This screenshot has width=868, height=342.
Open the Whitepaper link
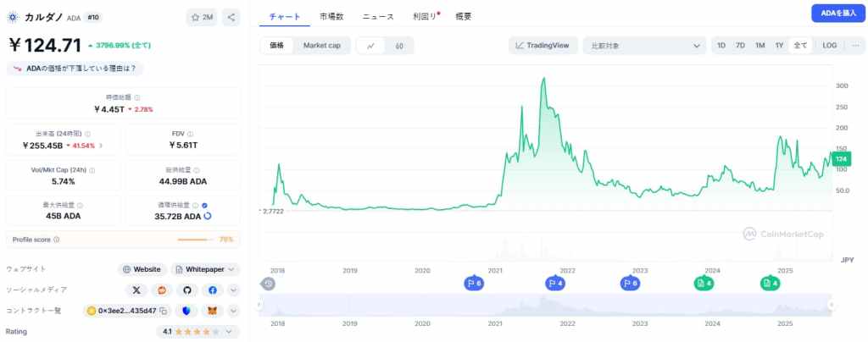click(205, 270)
